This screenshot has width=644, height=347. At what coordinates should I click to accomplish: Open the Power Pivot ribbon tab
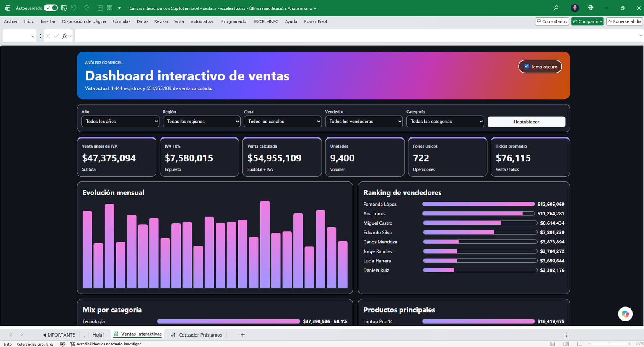pos(316,21)
